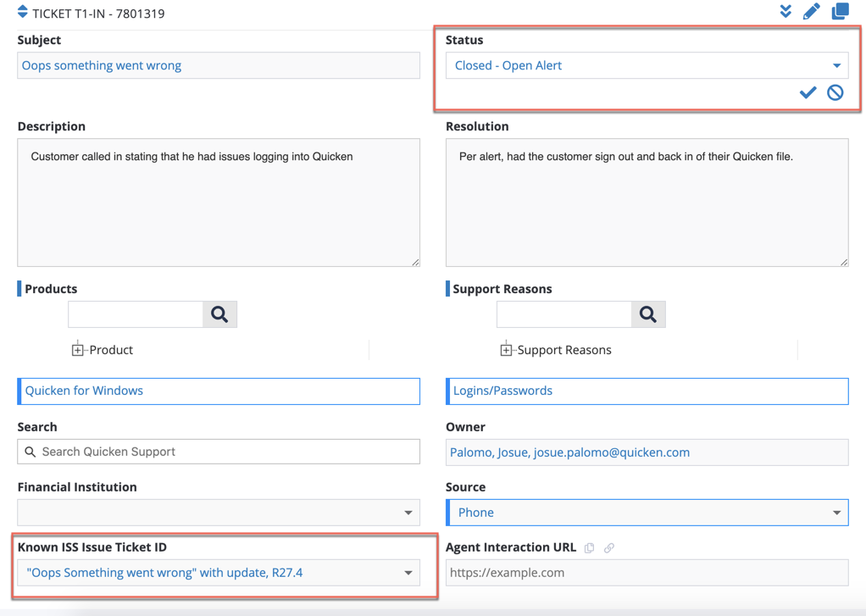Collapse ticket using header sort arrow icon
Screen dimensions: 866x616
coord(23,13)
